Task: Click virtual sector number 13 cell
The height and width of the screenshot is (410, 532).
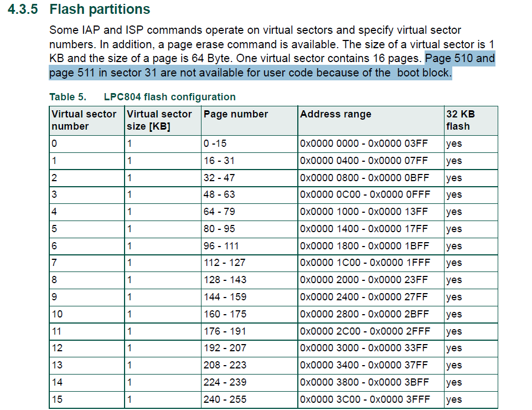Action: coord(87,365)
